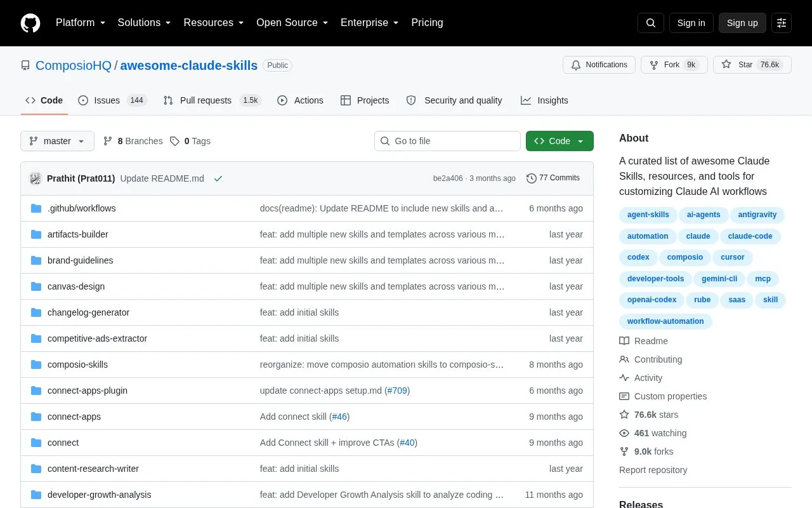Select the claude-code topic tag

click(x=750, y=236)
